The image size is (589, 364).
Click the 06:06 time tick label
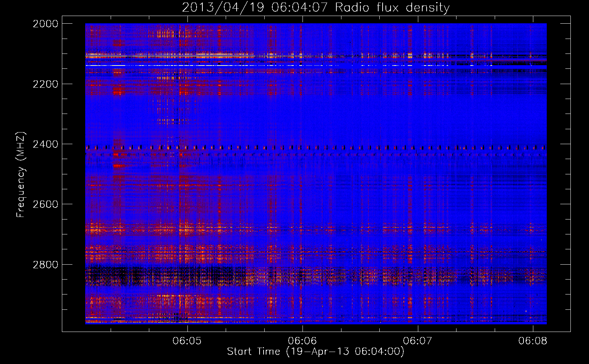[303, 341]
